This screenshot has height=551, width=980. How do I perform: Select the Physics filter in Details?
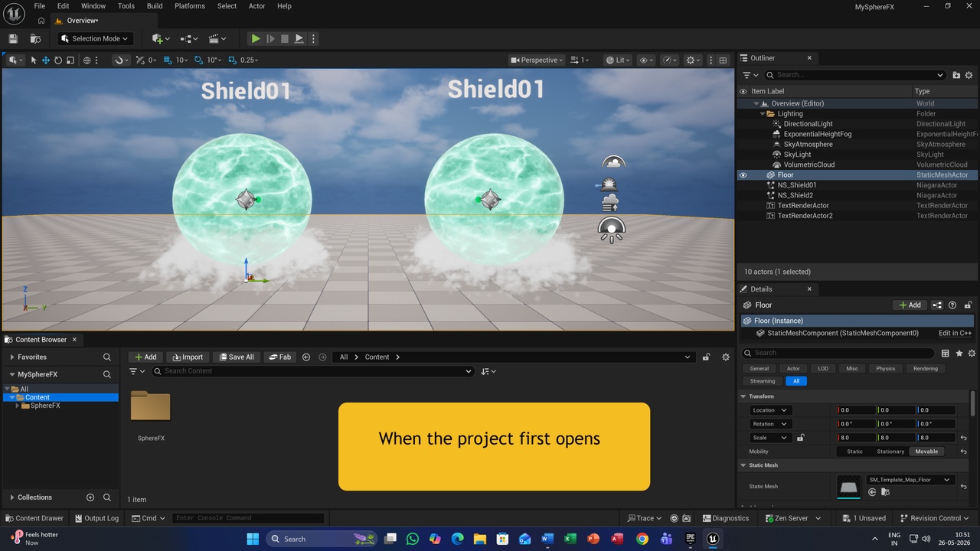click(x=885, y=368)
